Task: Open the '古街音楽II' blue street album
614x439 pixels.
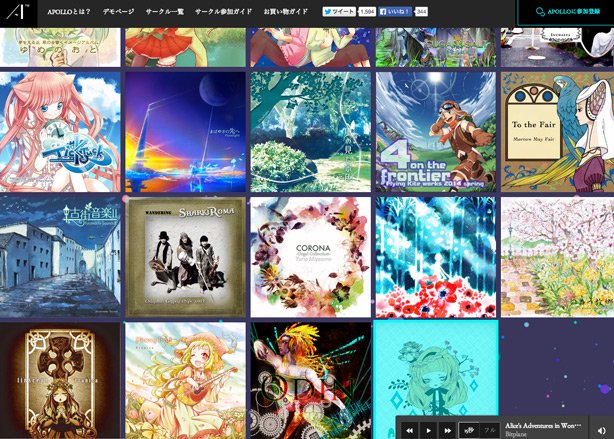Action: point(60,257)
